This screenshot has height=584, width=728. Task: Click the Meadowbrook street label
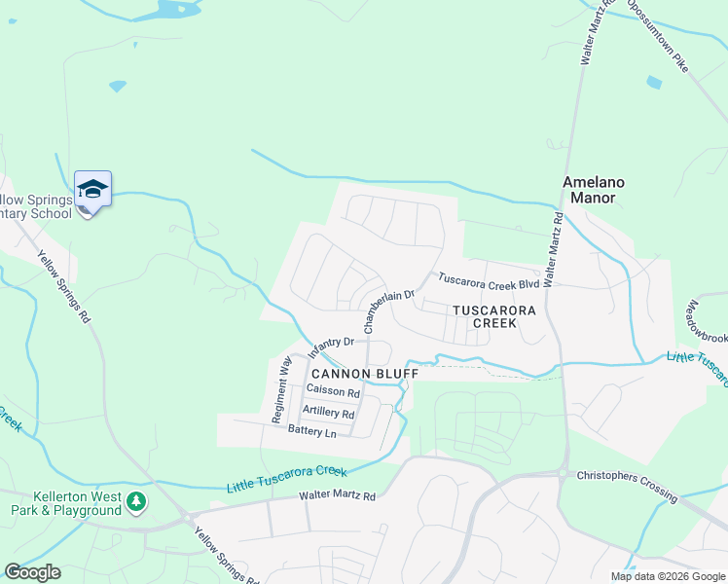(x=706, y=322)
